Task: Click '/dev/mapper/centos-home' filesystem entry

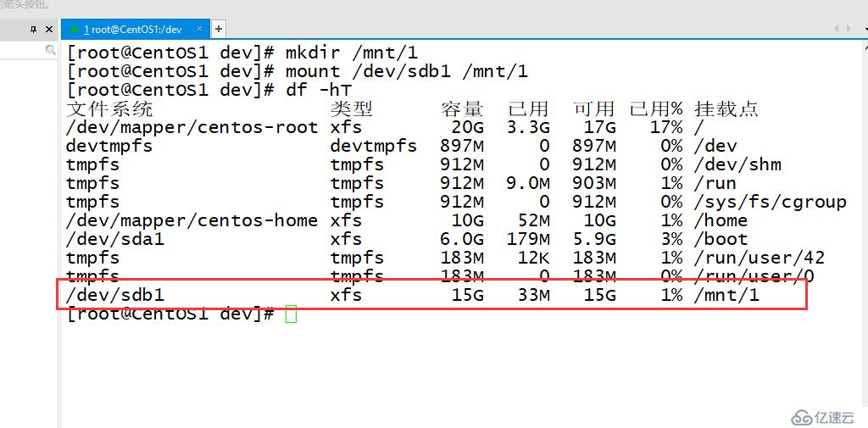Action: tap(192, 220)
